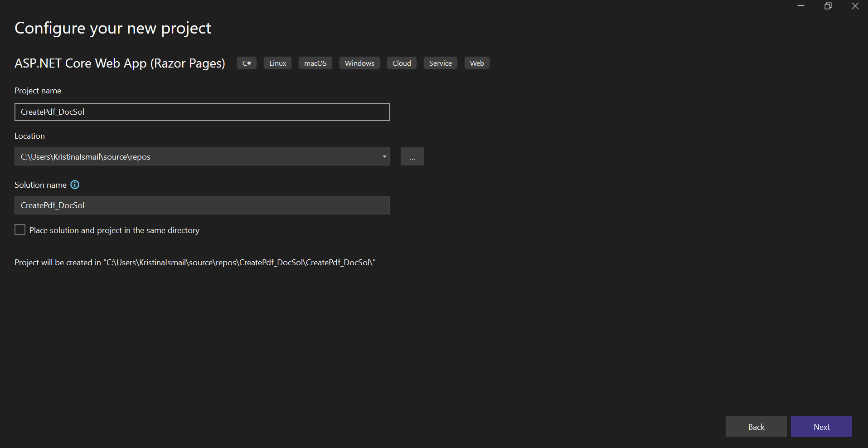Click the Project name text field

(x=202, y=112)
